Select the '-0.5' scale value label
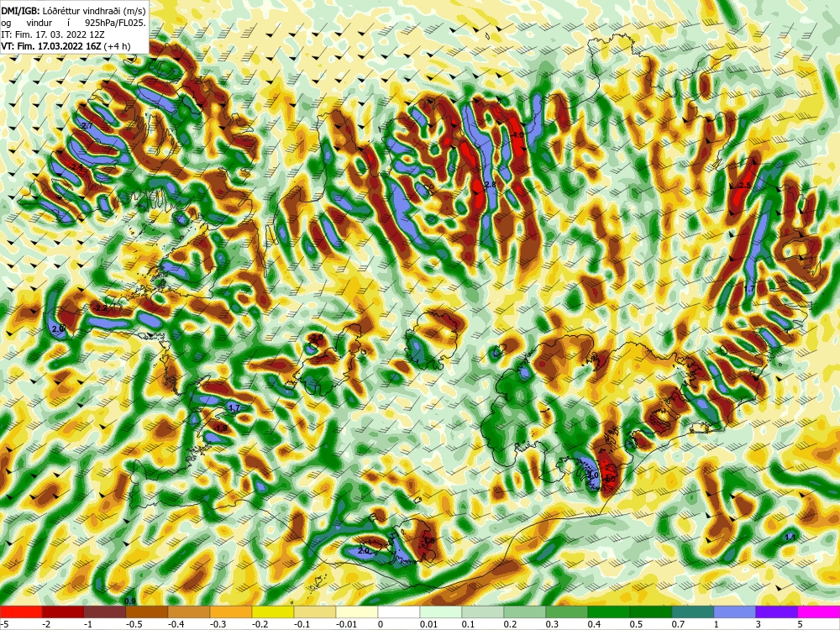The image size is (840, 630). 134,624
